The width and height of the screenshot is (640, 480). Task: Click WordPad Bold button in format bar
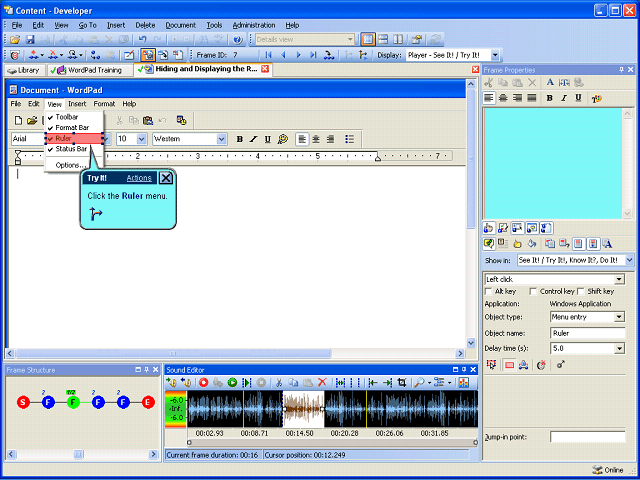coord(240,139)
